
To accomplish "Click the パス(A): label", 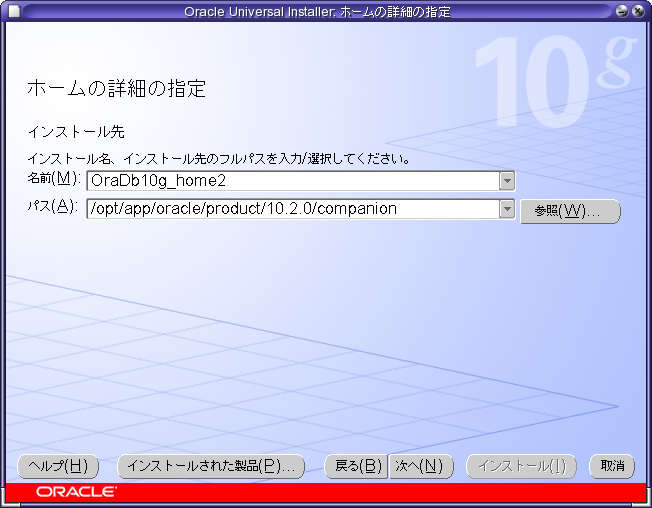I will tap(53, 206).
